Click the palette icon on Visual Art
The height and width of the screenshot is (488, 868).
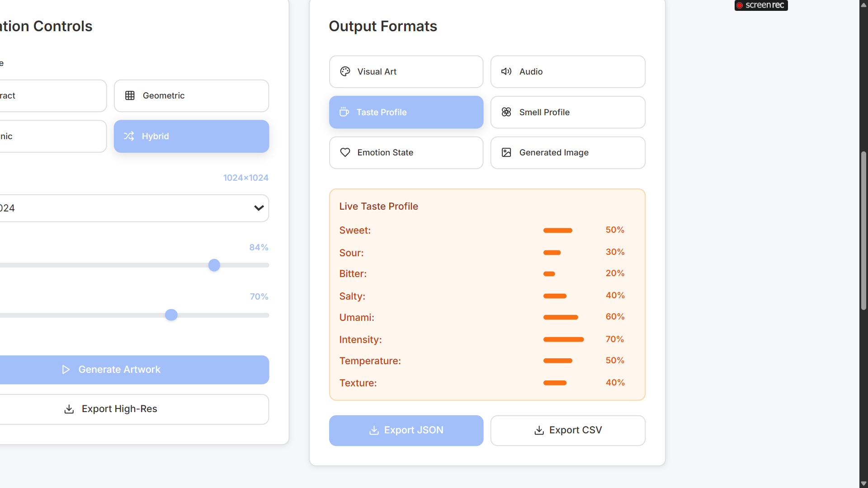point(345,71)
